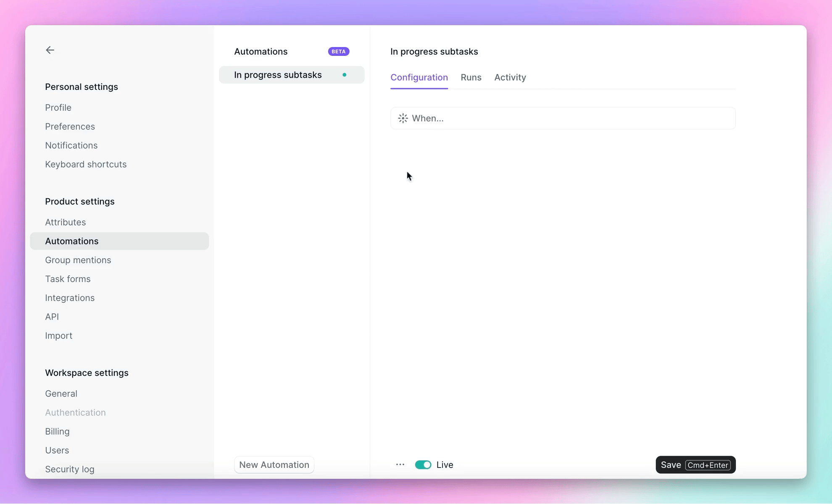Select the In progress subtasks automation
Viewport: 832px width, 504px height.
292,75
